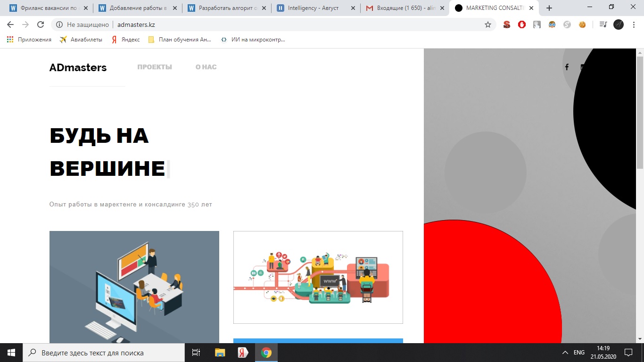This screenshot has height=362, width=644.
Task: Click the address bar showing admasters.kz
Action: click(273, 25)
